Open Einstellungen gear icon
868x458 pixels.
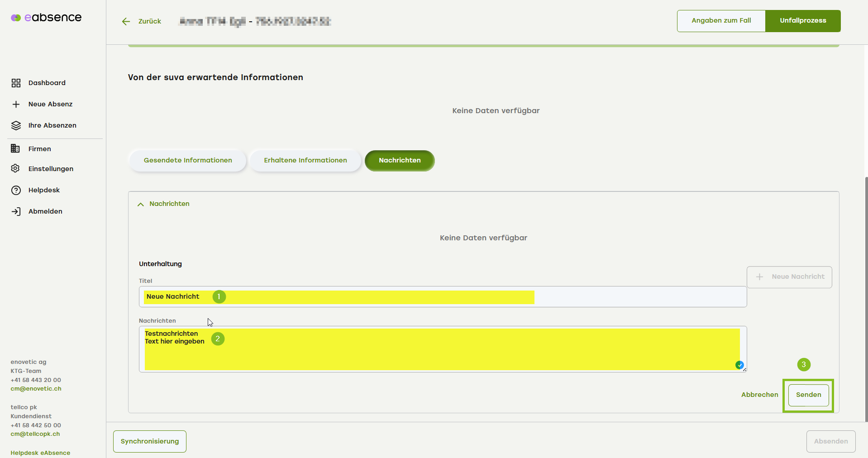point(15,168)
